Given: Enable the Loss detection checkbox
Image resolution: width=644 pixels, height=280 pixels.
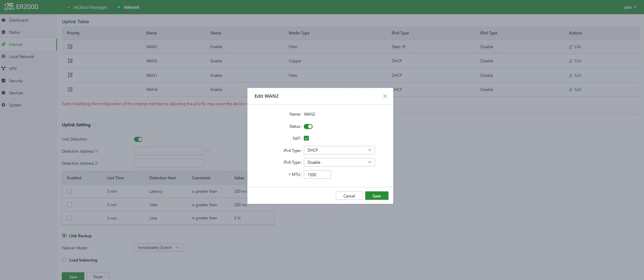Looking at the screenshot, I should pyautogui.click(x=70, y=218).
